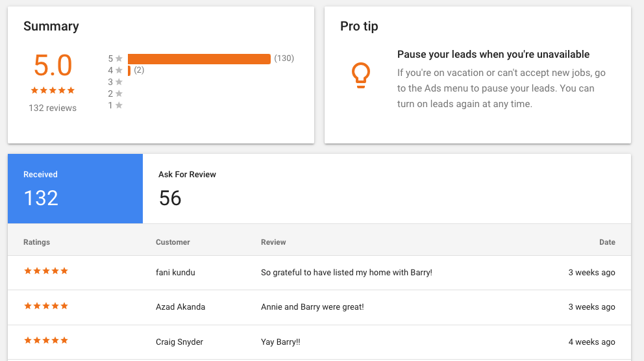Viewport: 644px width, 361px height.
Task: Switch to Ask For Review tab
Action: [187, 188]
